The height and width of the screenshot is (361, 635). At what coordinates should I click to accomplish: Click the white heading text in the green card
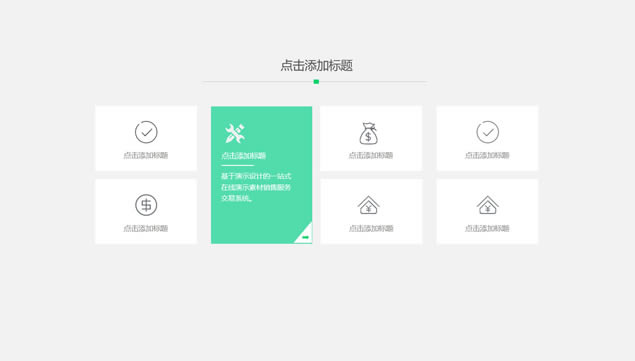(x=243, y=156)
